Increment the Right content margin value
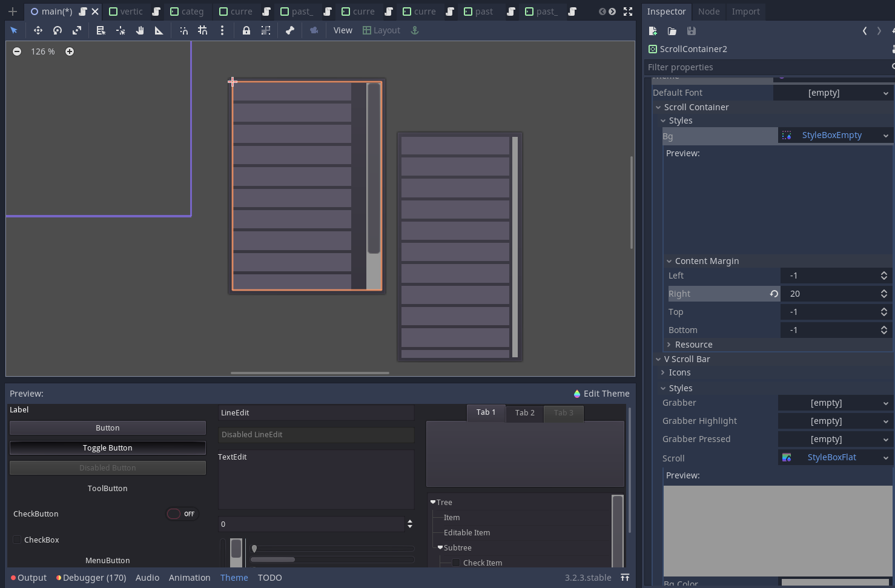Viewport: 895px width, 588px height. 884,291
